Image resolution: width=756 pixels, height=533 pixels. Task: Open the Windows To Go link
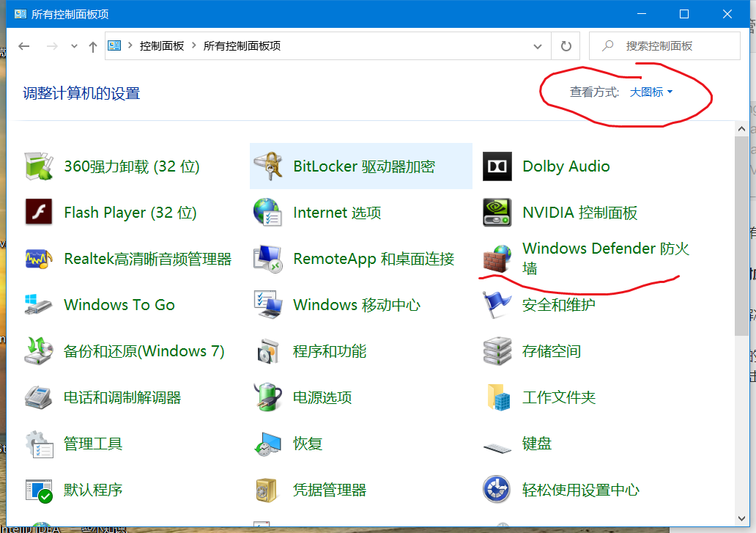point(119,305)
